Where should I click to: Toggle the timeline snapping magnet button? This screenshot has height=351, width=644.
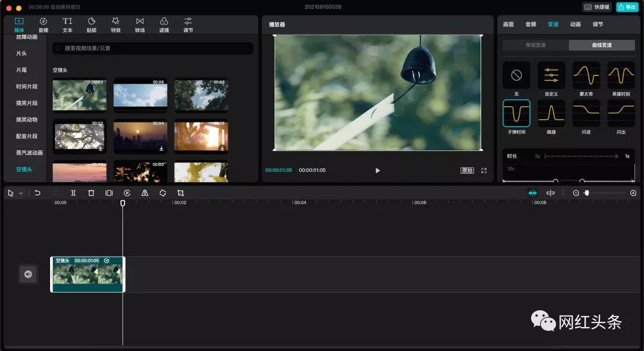532,193
